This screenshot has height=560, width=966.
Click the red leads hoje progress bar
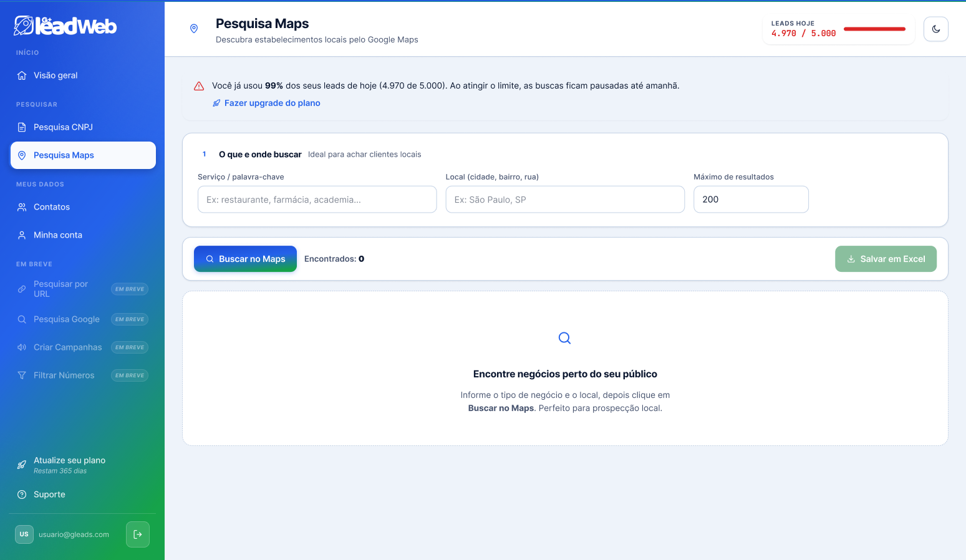[x=874, y=29]
